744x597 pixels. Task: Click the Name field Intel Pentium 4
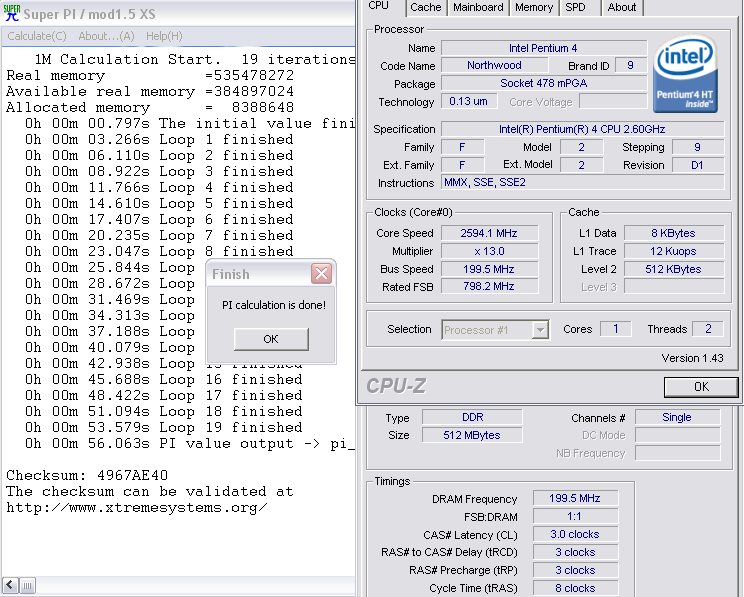point(544,48)
